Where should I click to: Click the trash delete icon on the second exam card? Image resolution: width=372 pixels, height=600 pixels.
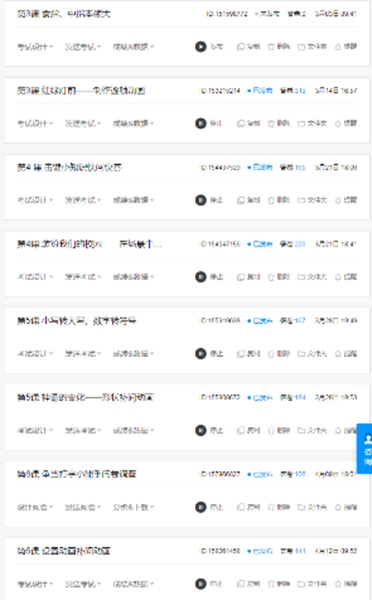point(271,123)
